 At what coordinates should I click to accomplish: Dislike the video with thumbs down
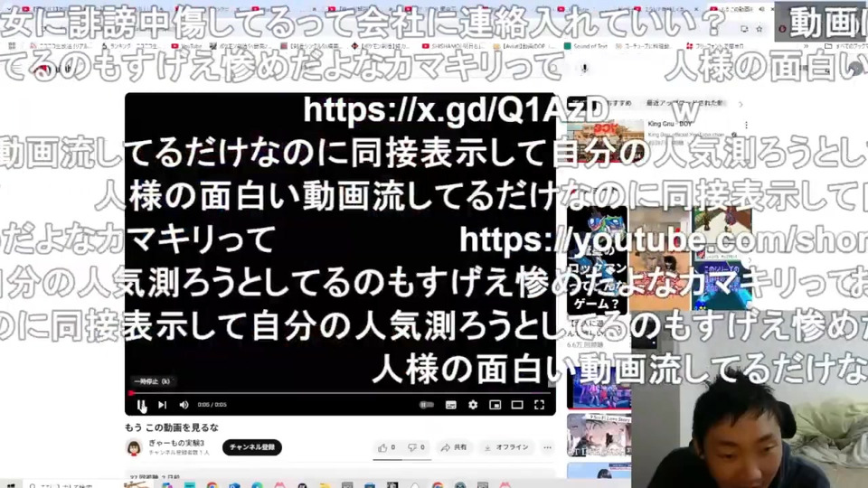click(x=416, y=447)
